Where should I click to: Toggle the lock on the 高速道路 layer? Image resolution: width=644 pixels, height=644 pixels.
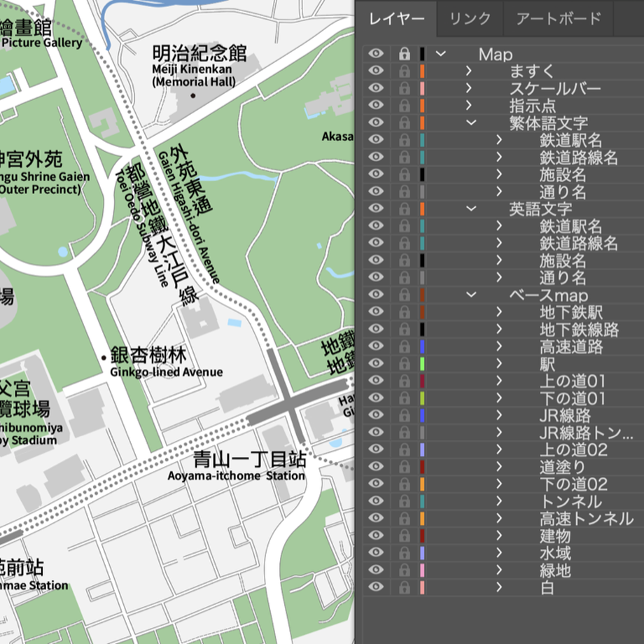pyautogui.click(x=404, y=346)
